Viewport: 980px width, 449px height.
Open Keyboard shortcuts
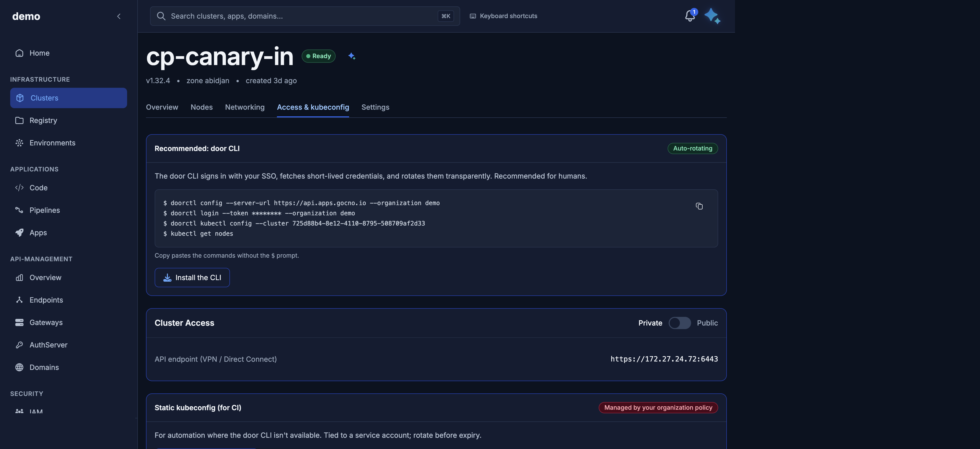503,16
